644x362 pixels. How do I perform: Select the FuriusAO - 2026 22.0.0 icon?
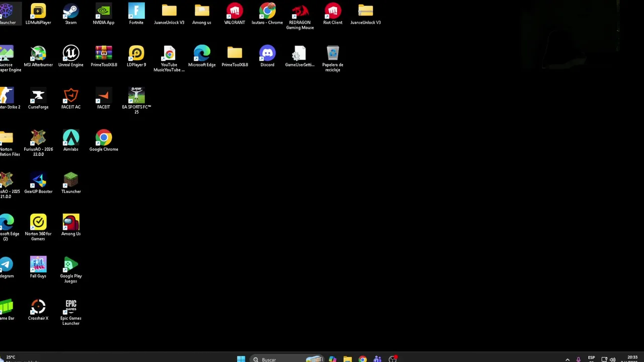[38, 143]
